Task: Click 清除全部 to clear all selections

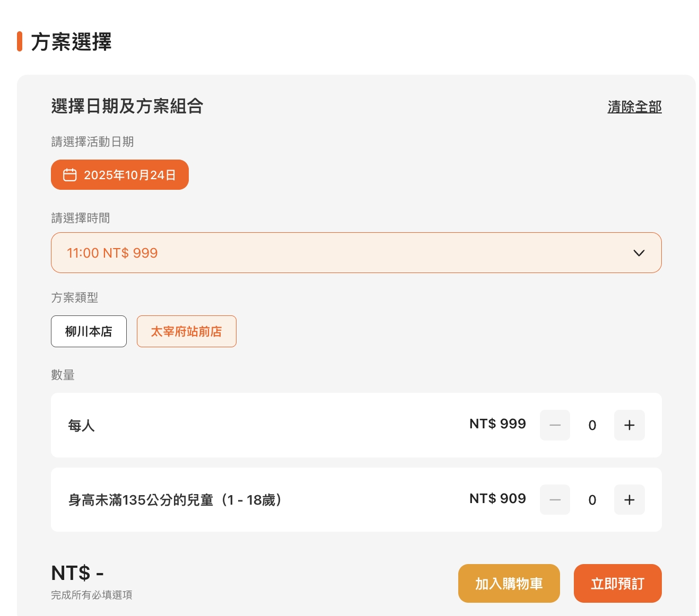Action: coord(634,107)
